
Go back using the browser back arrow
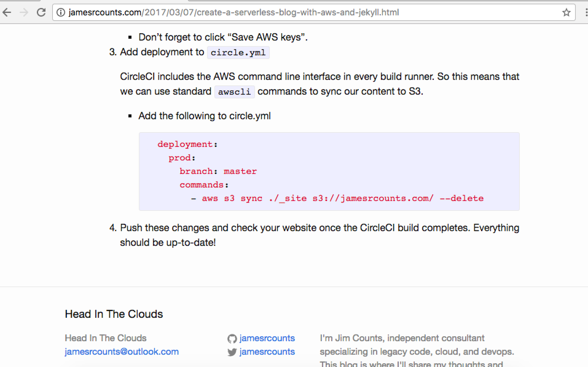[x=7, y=12]
